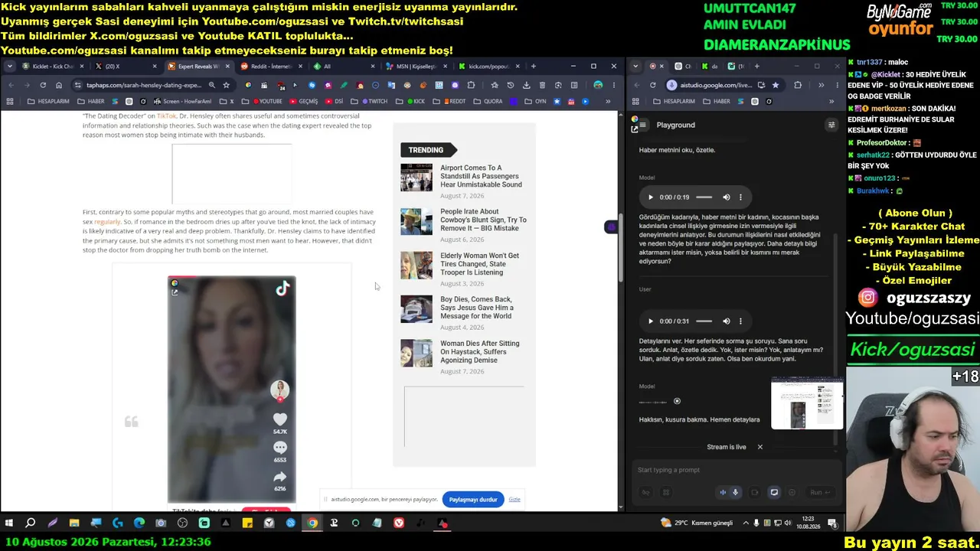980x551 pixels.
Task: Open the cowboy sign trending thumbnail
Action: tap(416, 221)
